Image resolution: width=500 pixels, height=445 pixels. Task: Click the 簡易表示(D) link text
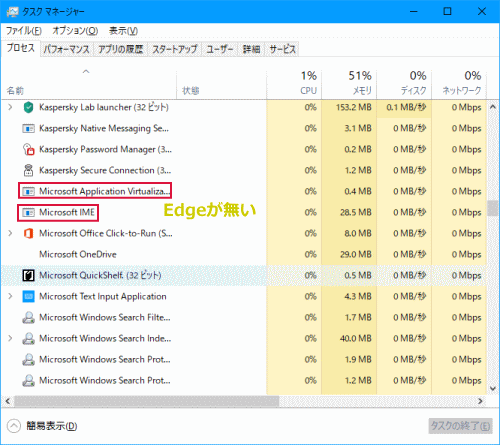click(52, 426)
